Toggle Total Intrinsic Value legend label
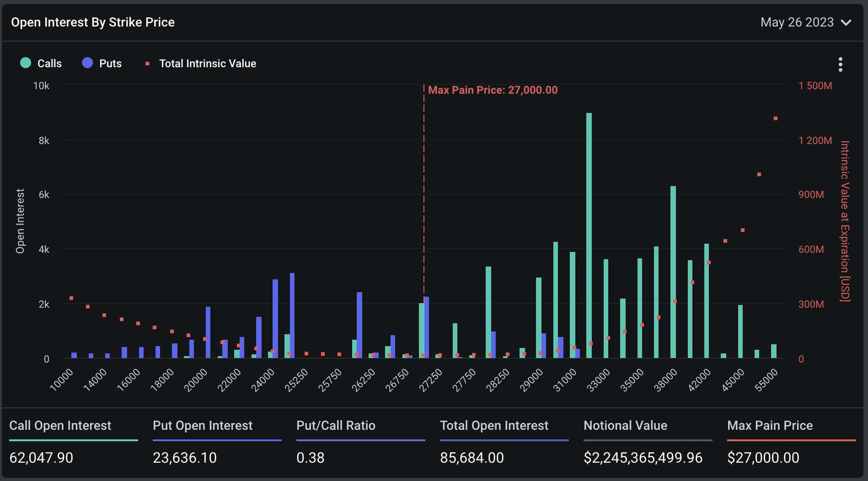The image size is (868, 481). click(207, 64)
